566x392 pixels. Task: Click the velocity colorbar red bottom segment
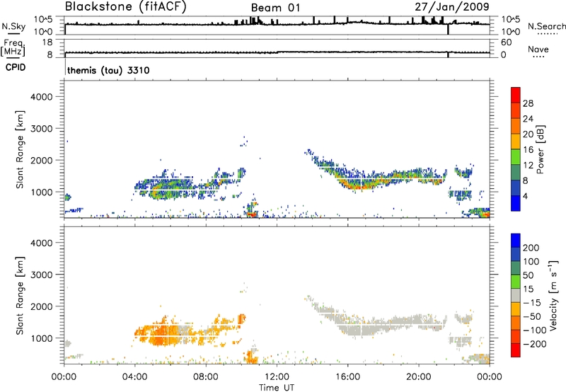click(516, 350)
